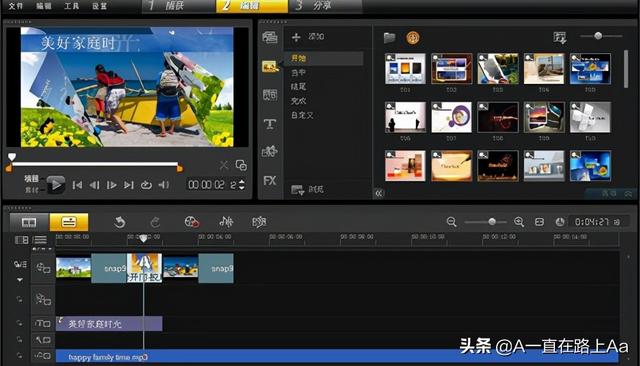Open the FX filter library
640x366 pixels.
click(x=269, y=181)
